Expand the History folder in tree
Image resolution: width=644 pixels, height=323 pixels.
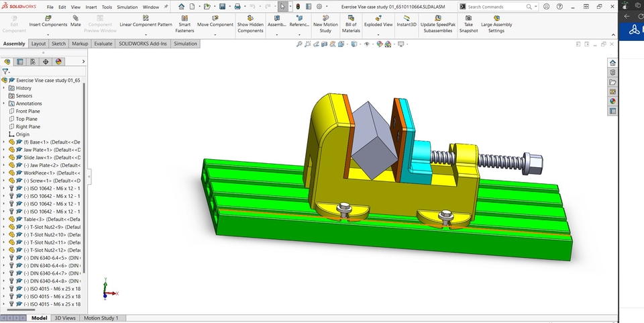pyautogui.click(x=4, y=88)
